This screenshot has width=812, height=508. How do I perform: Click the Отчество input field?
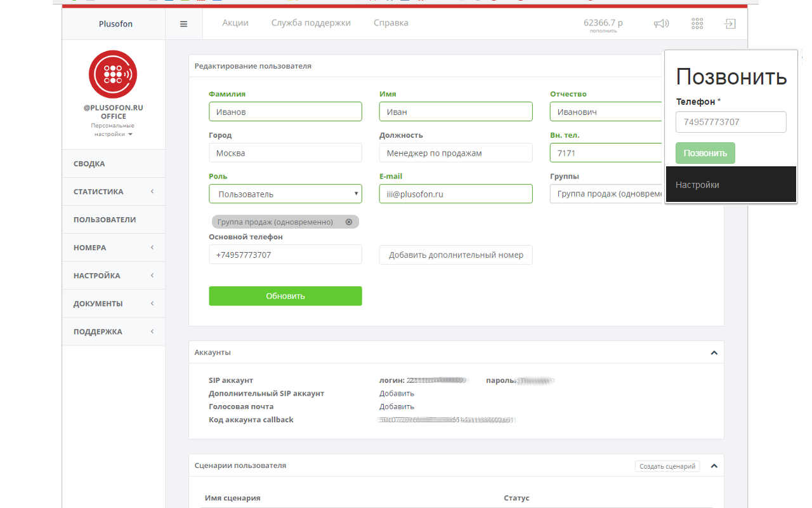pyautogui.click(x=607, y=112)
